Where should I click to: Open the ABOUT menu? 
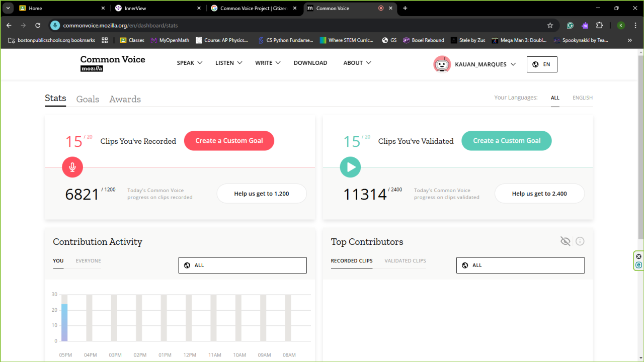pyautogui.click(x=357, y=63)
